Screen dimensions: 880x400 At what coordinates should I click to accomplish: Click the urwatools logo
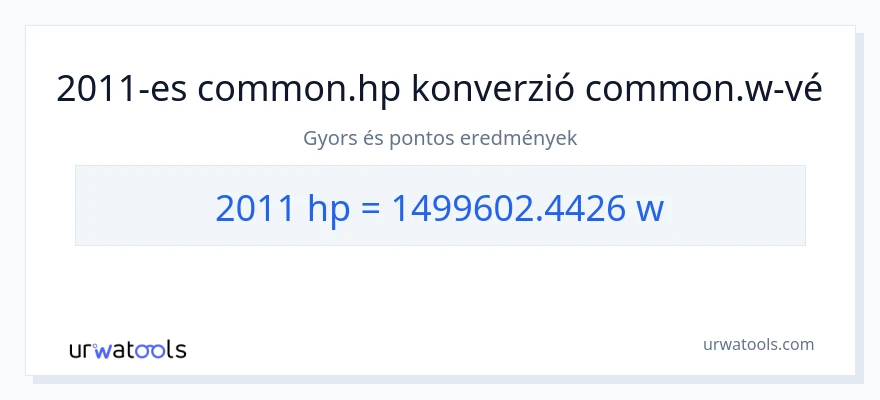coord(128,349)
